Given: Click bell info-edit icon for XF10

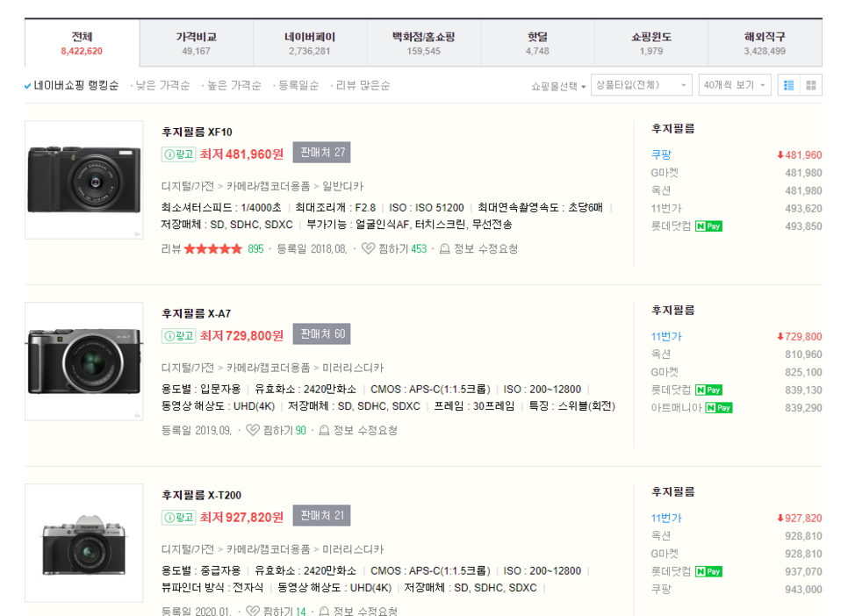Looking at the screenshot, I should coord(444,248).
